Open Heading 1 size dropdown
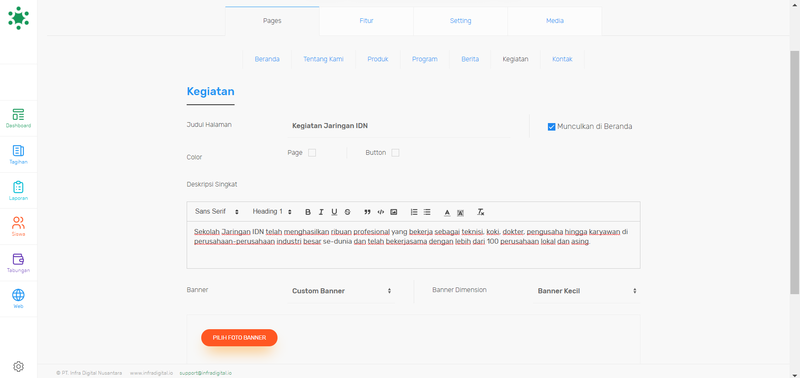The image size is (800, 378). tap(272, 212)
